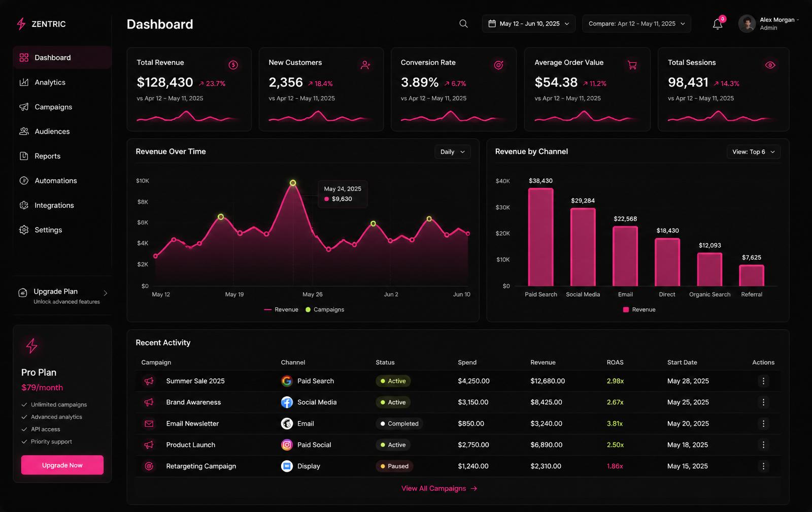Click the Instagram icon beside Paid Social

click(x=287, y=445)
